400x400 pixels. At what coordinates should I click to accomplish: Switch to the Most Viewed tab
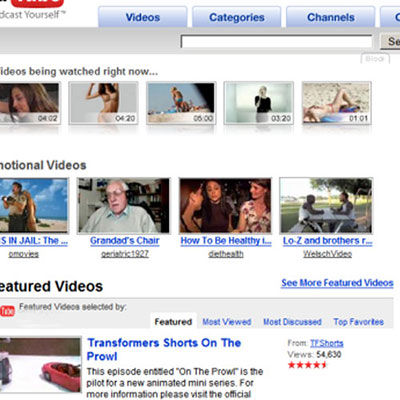point(227,322)
